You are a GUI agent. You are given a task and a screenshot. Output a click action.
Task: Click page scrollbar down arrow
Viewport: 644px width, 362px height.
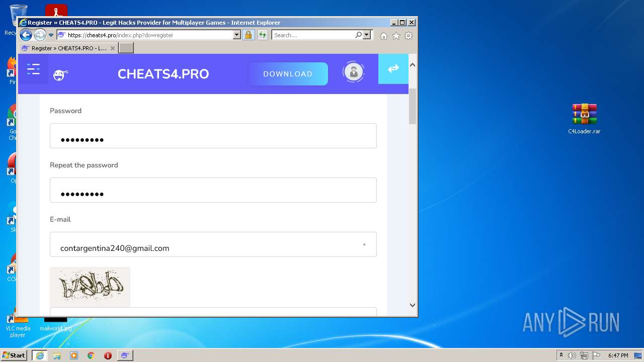click(x=413, y=305)
